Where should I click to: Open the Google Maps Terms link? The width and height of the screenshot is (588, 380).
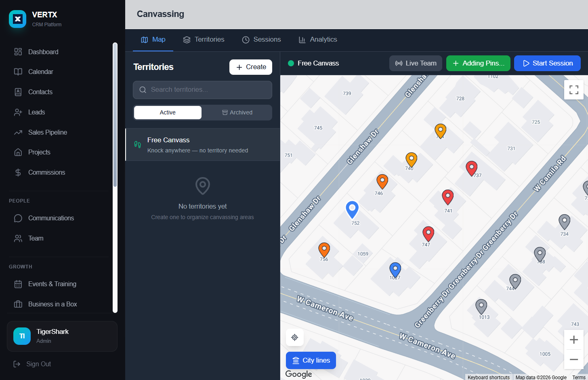point(579,377)
